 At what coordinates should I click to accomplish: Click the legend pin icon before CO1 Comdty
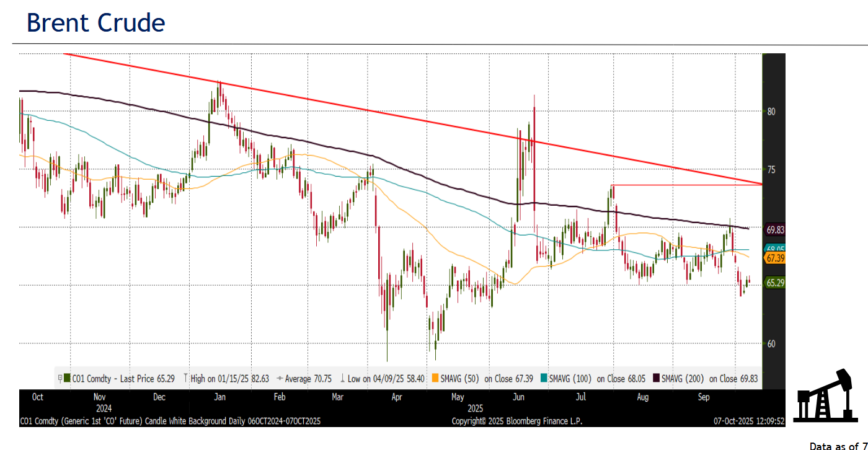click(x=60, y=378)
